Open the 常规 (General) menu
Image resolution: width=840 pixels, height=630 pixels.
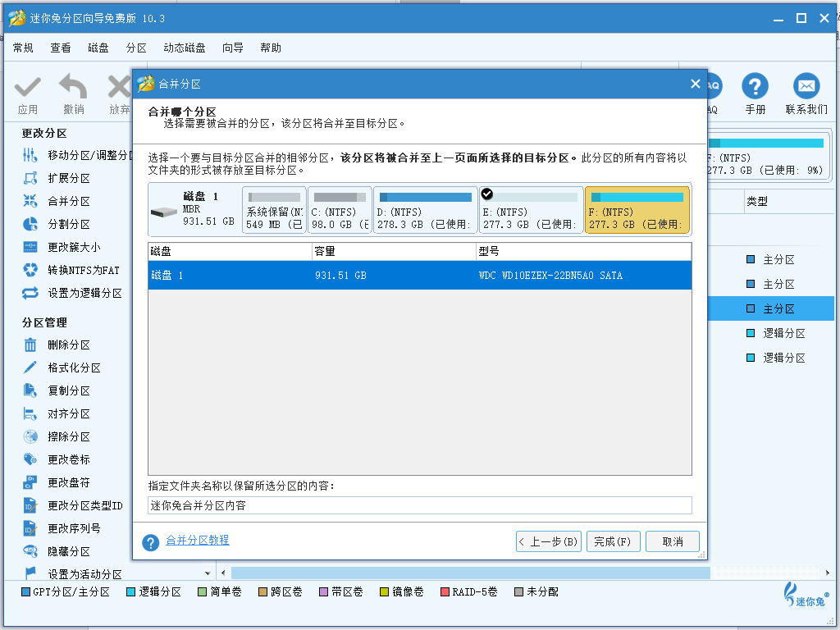point(23,48)
